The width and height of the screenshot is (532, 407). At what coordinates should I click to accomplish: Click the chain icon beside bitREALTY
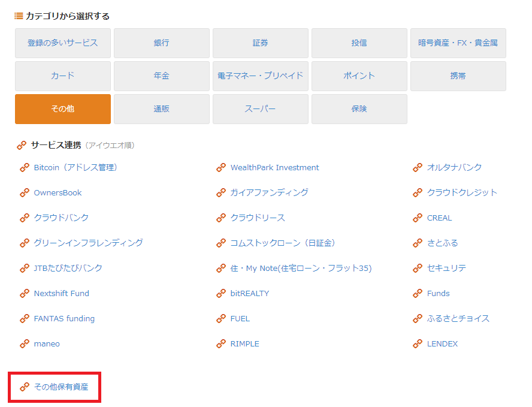(x=221, y=293)
